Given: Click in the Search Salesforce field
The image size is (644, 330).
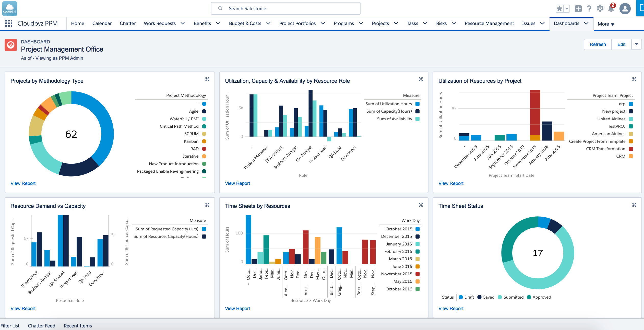Looking at the screenshot, I should pos(285,8).
